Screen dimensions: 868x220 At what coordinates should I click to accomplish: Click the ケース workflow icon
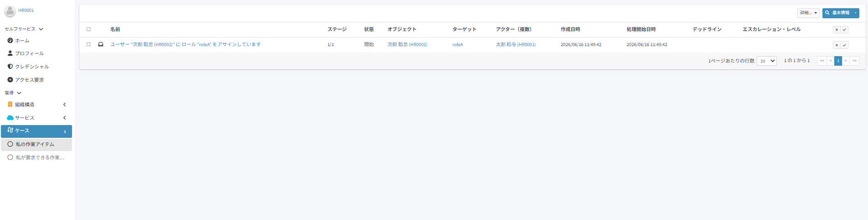pos(10,130)
